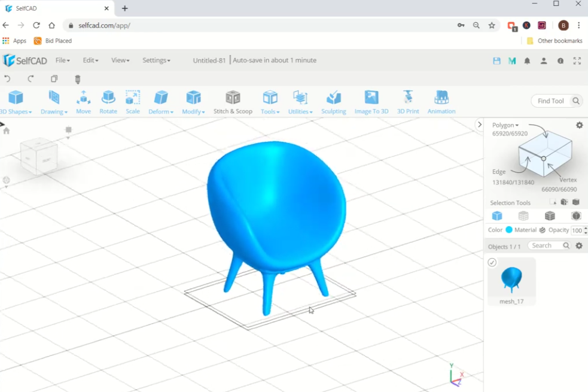Click the green M icon in header
The width and height of the screenshot is (588, 392).
(x=512, y=61)
